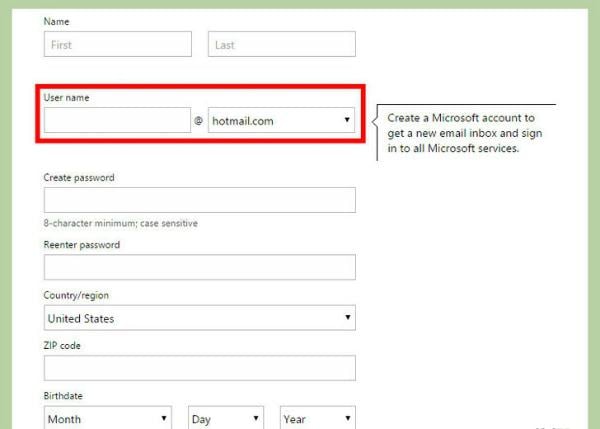Open the Day birthdate dropdown
This screenshot has width=600, height=429.
coord(226,418)
